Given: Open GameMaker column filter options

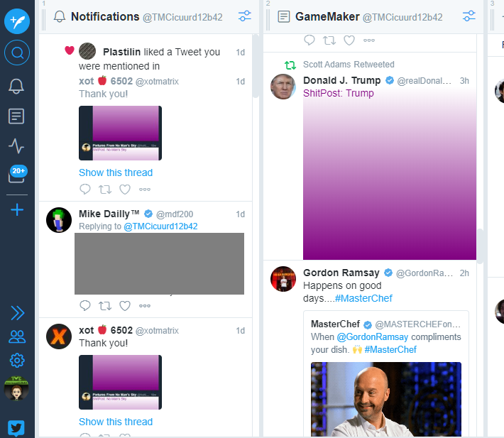Looking at the screenshot, I should point(469,16).
